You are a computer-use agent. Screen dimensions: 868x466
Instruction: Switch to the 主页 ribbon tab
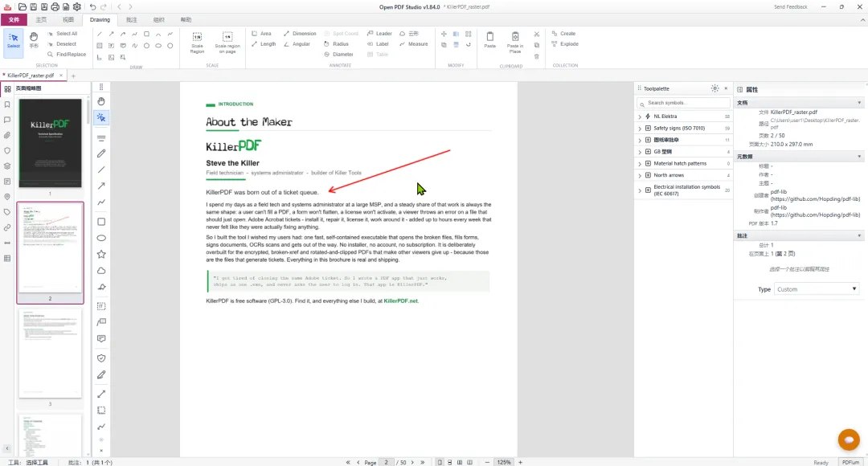tap(41, 20)
